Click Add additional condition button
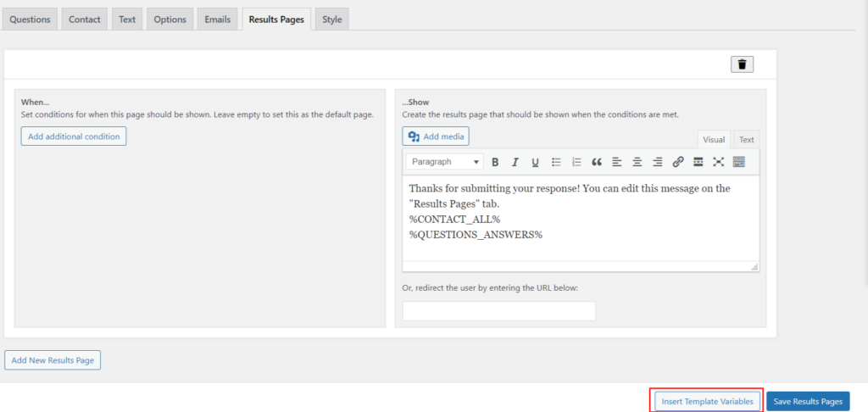 74,136
